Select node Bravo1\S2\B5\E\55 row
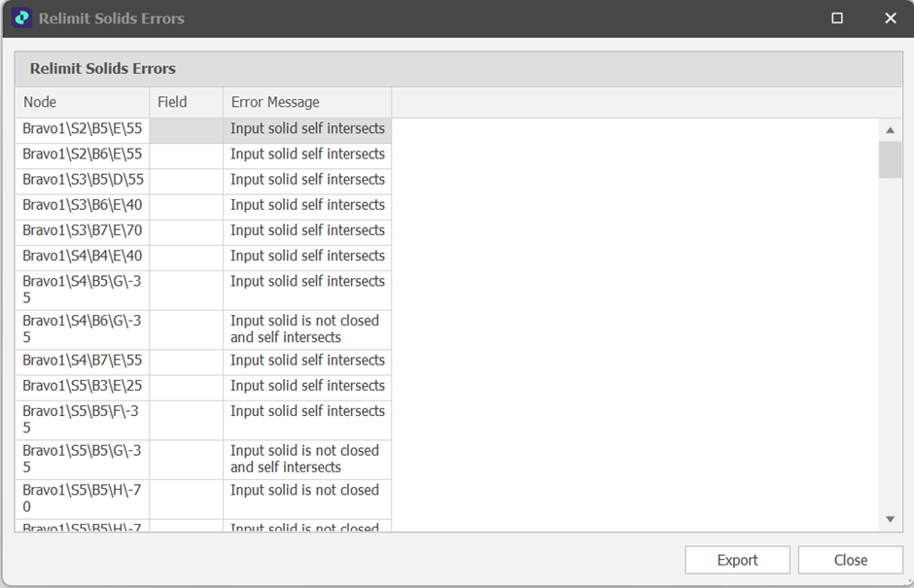Viewport: 914px width, 588px height. pyautogui.click(x=82, y=129)
